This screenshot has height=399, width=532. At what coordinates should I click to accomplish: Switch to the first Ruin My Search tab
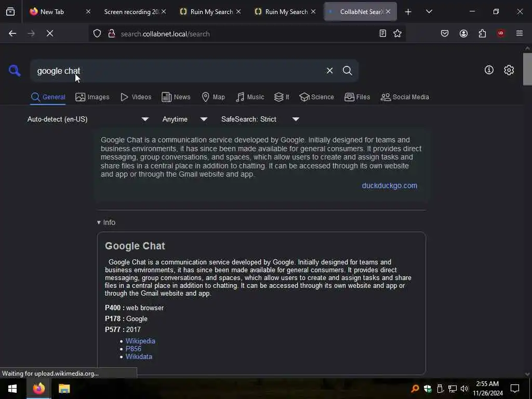(x=211, y=12)
